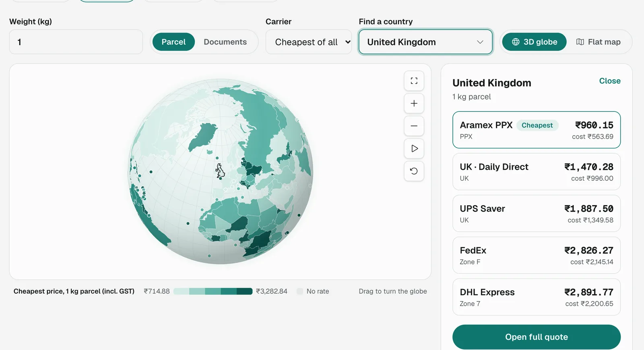Open the Carrier dropdown
Image resolution: width=644 pixels, height=350 pixels.
click(x=309, y=42)
